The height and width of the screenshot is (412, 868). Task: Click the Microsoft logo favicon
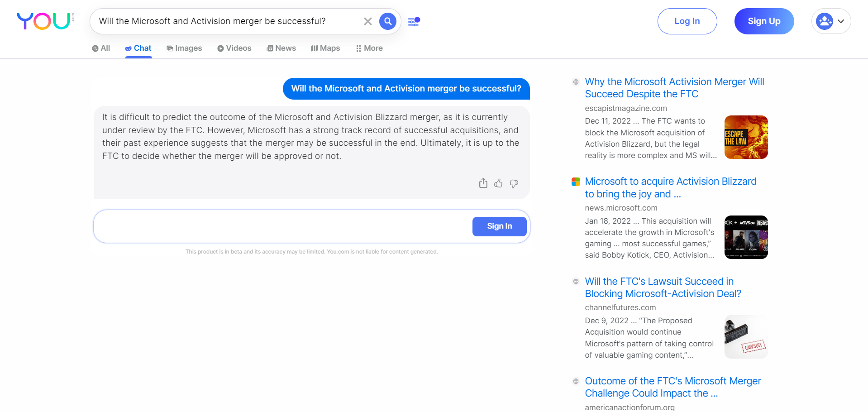(576, 182)
